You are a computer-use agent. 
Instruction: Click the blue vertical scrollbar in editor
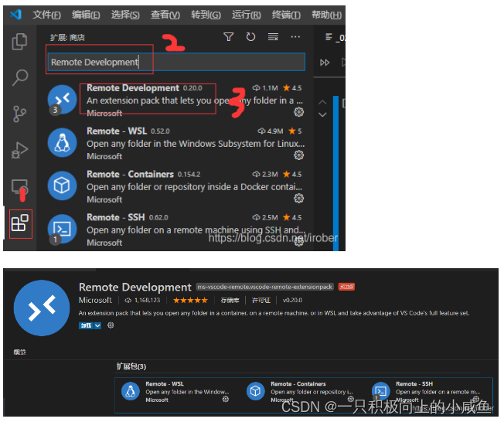335,173
